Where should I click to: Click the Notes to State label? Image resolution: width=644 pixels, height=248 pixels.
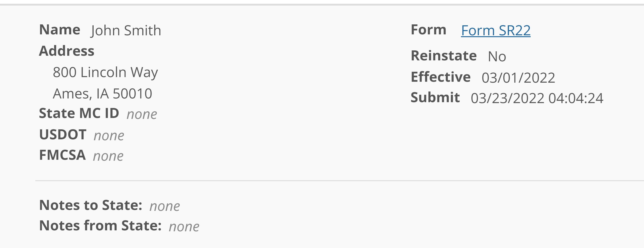91,206
